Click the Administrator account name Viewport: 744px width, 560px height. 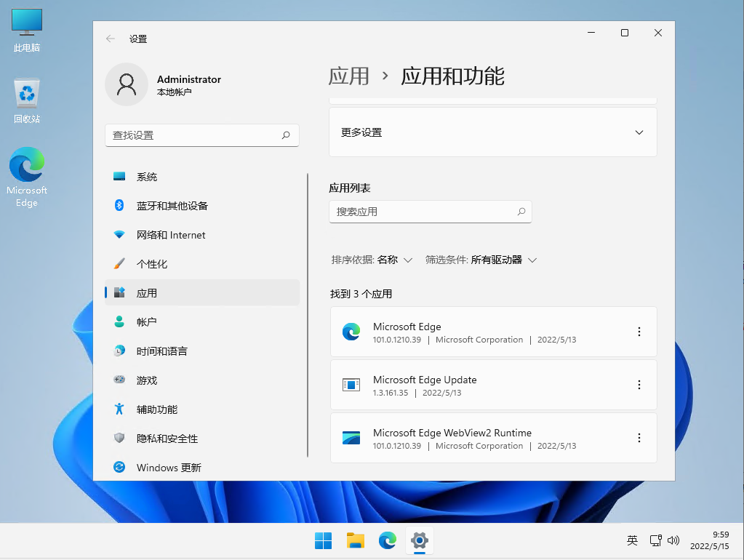click(189, 79)
